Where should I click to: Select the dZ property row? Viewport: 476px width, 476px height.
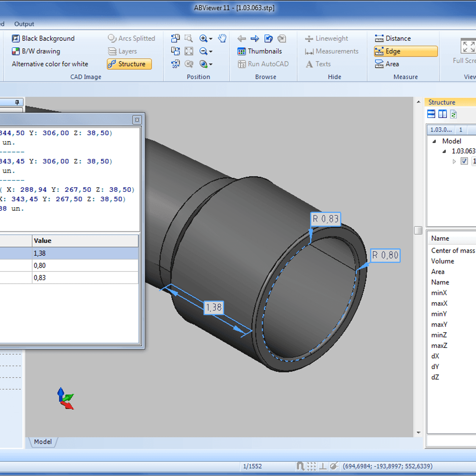pyautogui.click(x=435, y=377)
